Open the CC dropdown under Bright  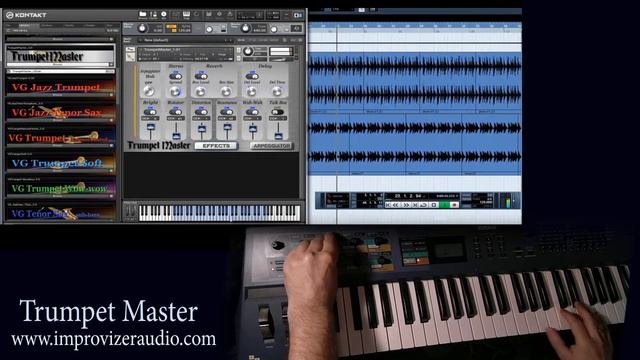click(150, 118)
